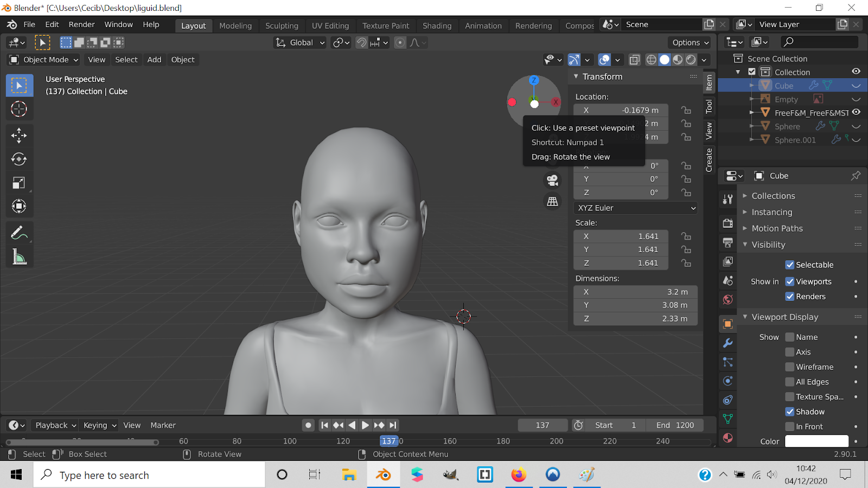Select solid viewport shading mode

665,60
